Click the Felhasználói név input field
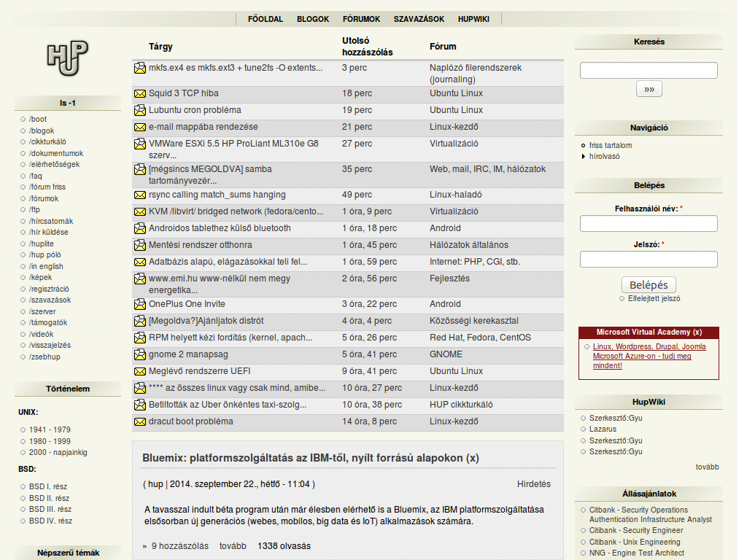This screenshot has width=747, height=560. point(649,224)
